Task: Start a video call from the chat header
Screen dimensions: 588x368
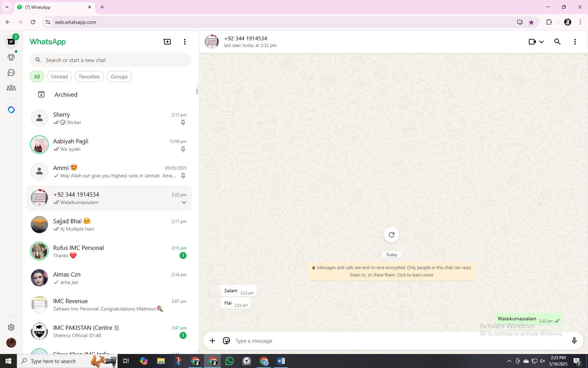Action: coord(532,42)
